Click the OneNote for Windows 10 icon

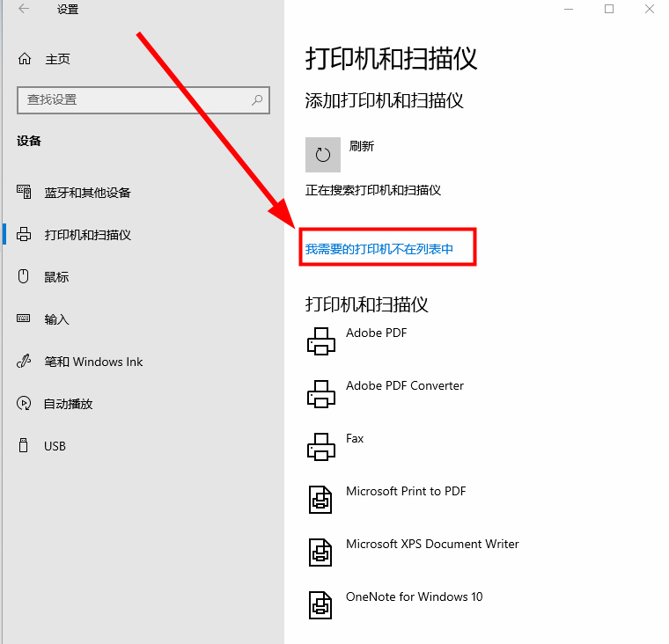tap(321, 605)
